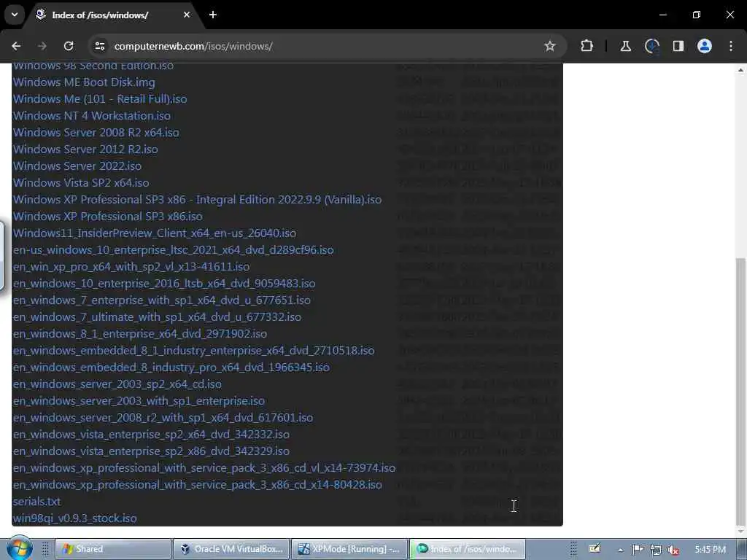This screenshot has height=560, width=747.
Task: Open the Chrome three-dot menu
Action: pyautogui.click(x=731, y=46)
